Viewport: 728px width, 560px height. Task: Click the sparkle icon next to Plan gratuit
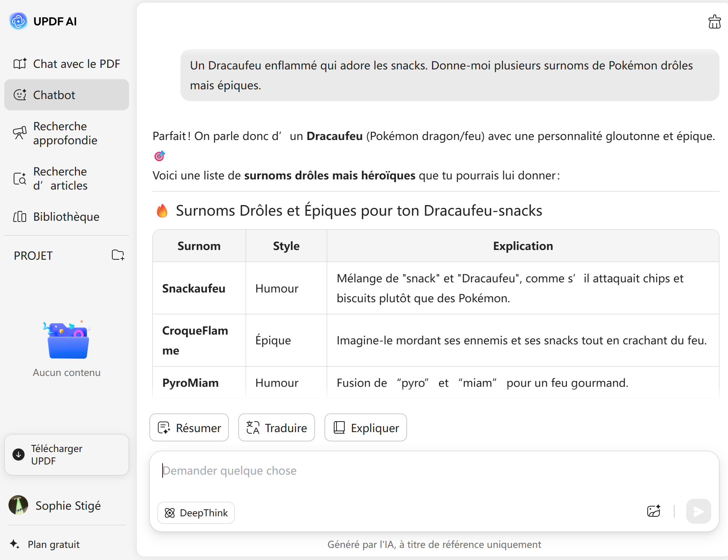15,544
